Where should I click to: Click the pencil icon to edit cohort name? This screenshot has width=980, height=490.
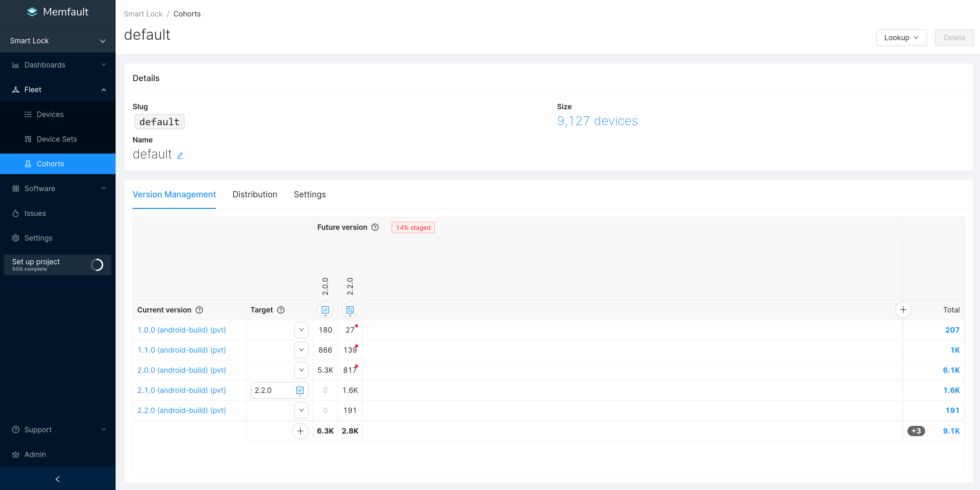(180, 155)
